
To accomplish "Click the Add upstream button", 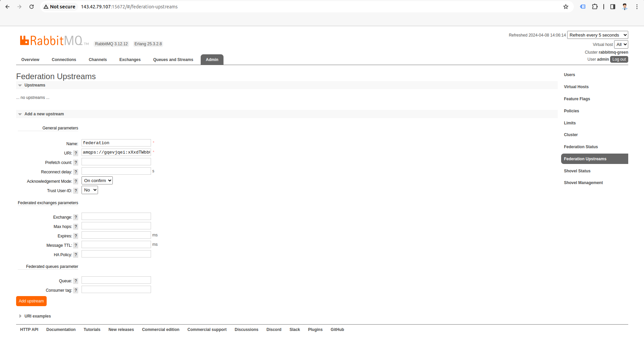I will click(31, 301).
